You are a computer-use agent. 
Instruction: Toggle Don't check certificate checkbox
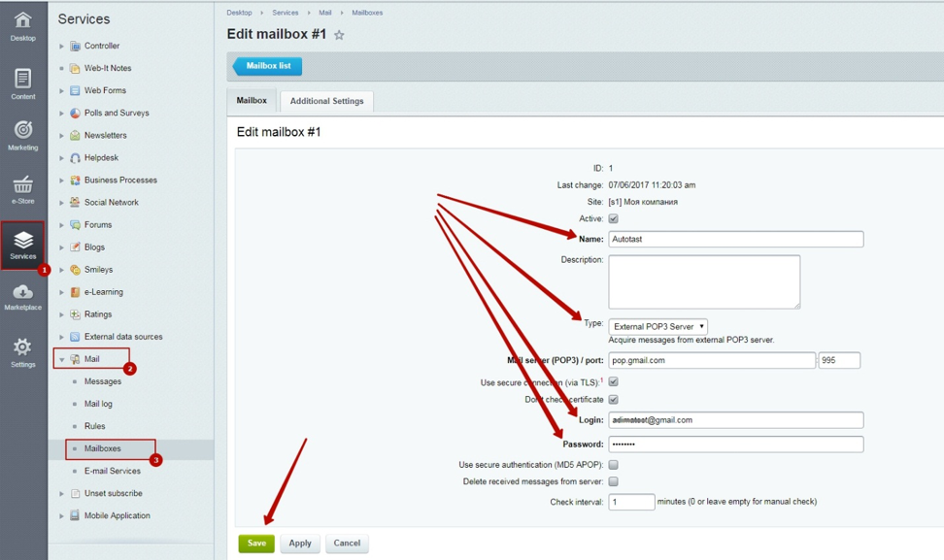pos(613,400)
